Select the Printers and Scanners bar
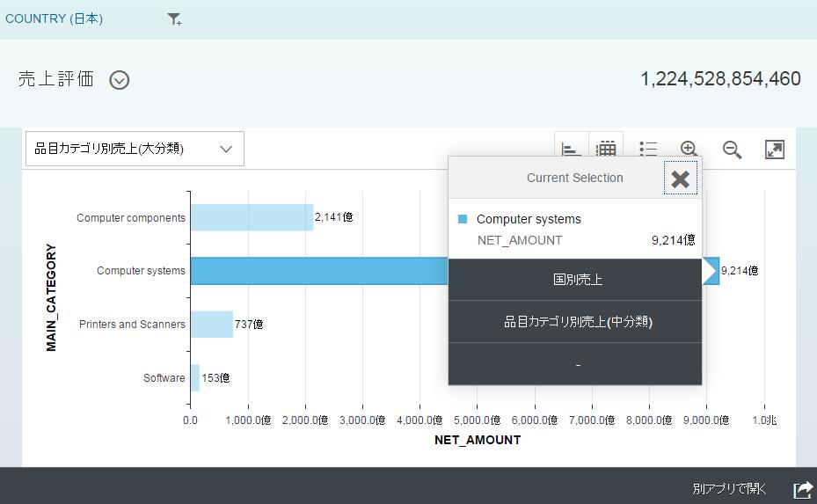The height and width of the screenshot is (504, 817). [211, 325]
